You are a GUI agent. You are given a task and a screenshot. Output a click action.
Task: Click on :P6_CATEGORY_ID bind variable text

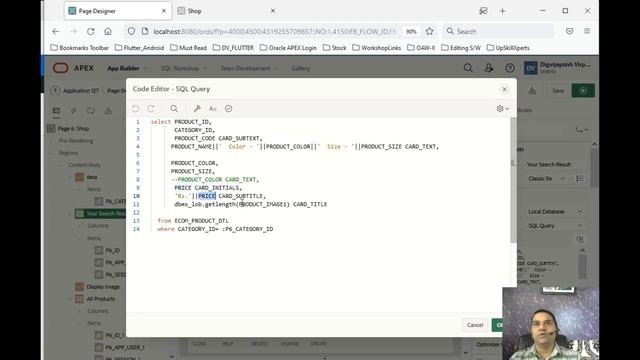pyautogui.click(x=248, y=229)
